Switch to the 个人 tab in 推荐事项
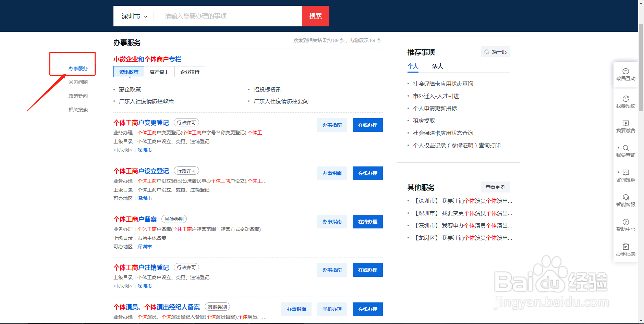644x324 pixels. coord(413,66)
